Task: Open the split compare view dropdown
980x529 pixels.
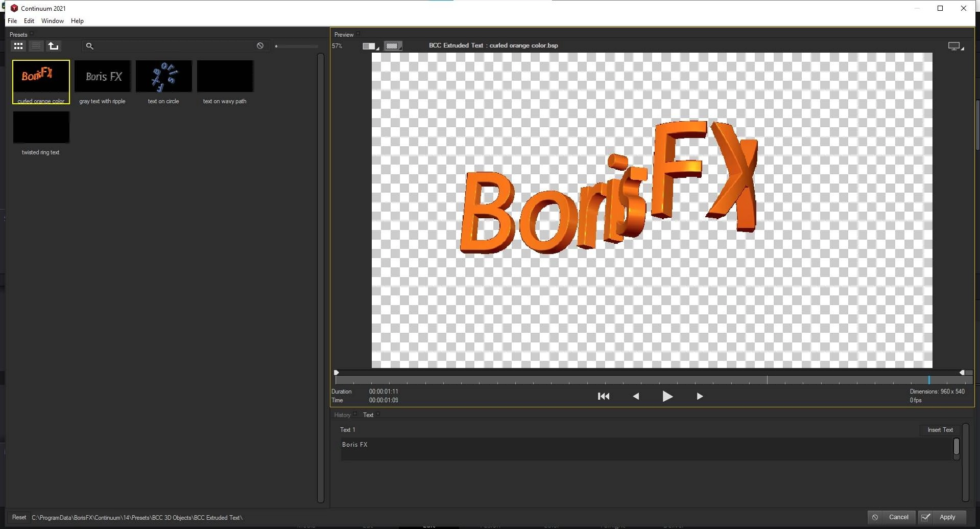Action: coord(371,46)
